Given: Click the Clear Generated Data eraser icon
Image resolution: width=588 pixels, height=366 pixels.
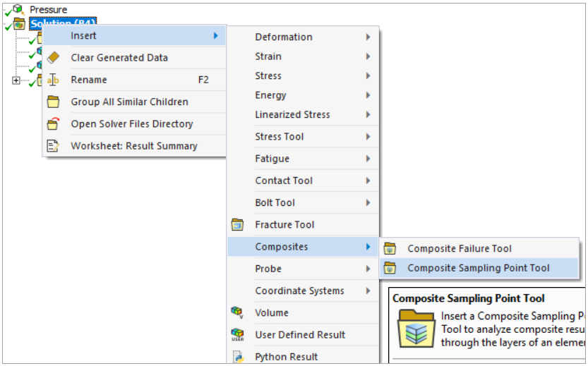Looking at the screenshot, I should coord(53,58).
